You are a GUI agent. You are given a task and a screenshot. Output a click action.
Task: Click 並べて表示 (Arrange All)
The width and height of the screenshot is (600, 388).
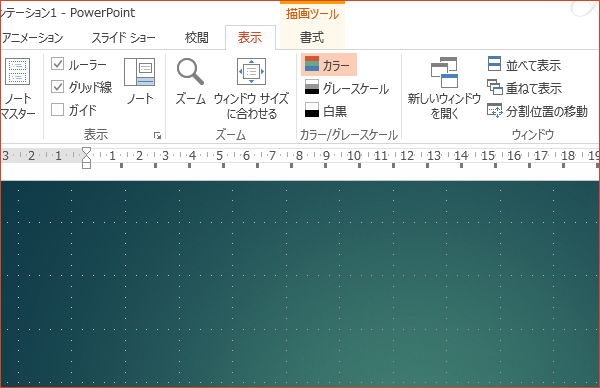(x=524, y=65)
